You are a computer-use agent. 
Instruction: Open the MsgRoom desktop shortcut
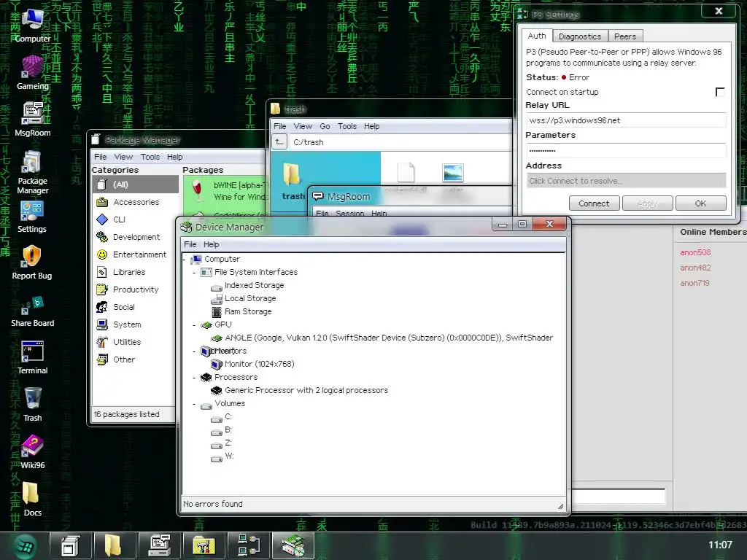[x=32, y=119]
